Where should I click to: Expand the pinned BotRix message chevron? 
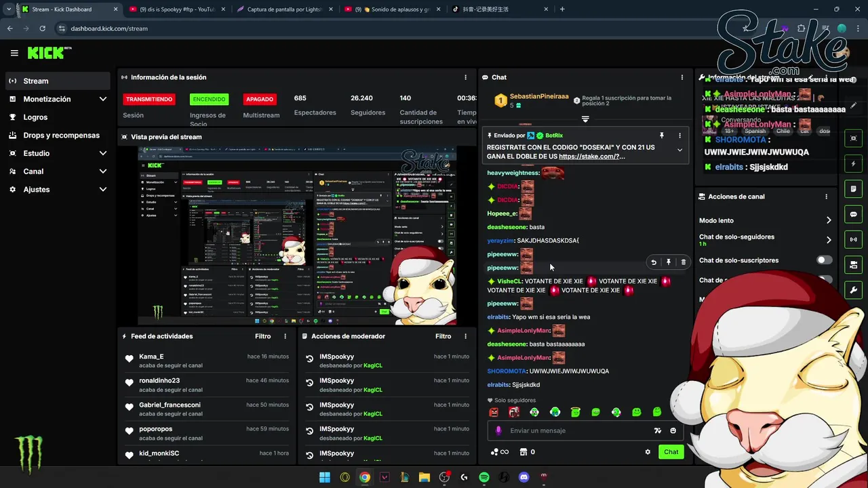pyautogui.click(x=679, y=150)
